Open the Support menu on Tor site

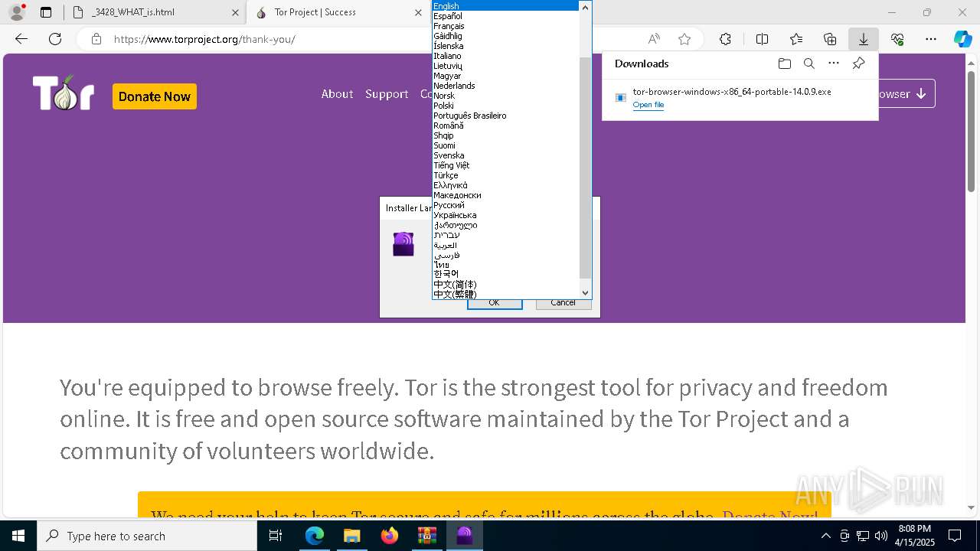387,93
